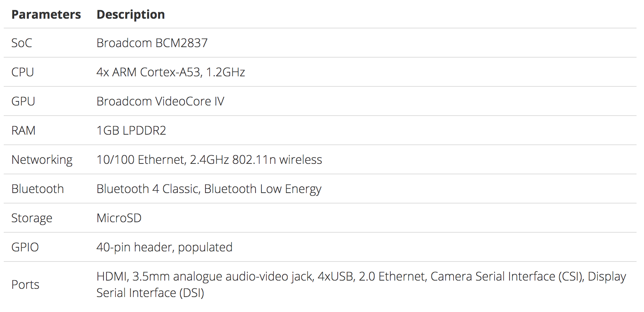644x312 pixels.
Task: Click Bluetooth 4 Classic description text
Action: (x=209, y=189)
